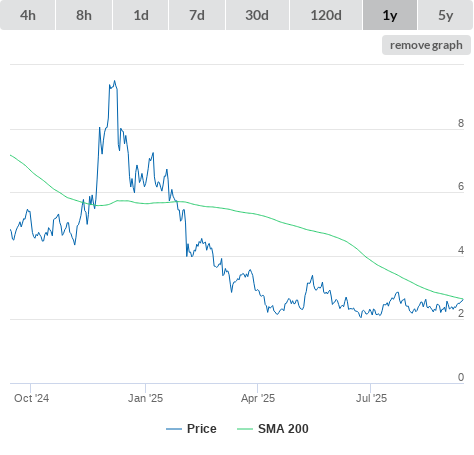Click the Oct '24 axis label
The width and height of the screenshot is (474, 455).
click(x=32, y=398)
